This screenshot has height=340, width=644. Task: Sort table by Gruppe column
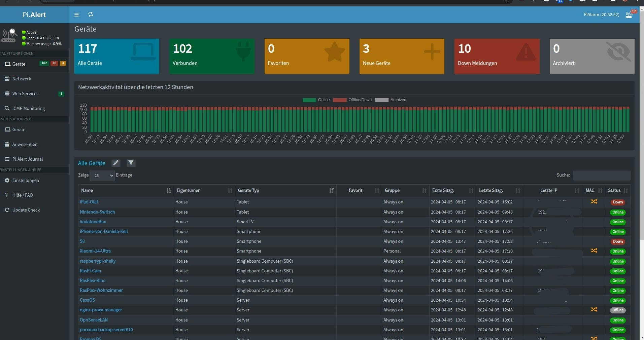click(406, 190)
